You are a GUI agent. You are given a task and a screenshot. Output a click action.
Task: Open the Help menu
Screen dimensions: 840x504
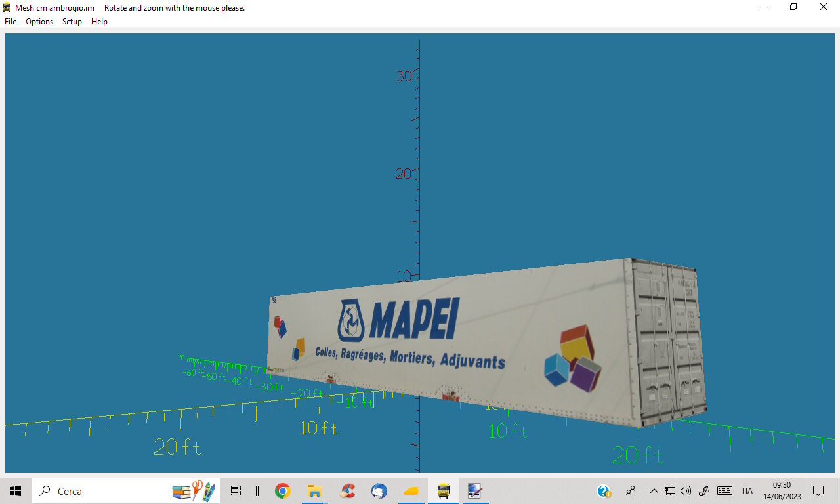(99, 22)
